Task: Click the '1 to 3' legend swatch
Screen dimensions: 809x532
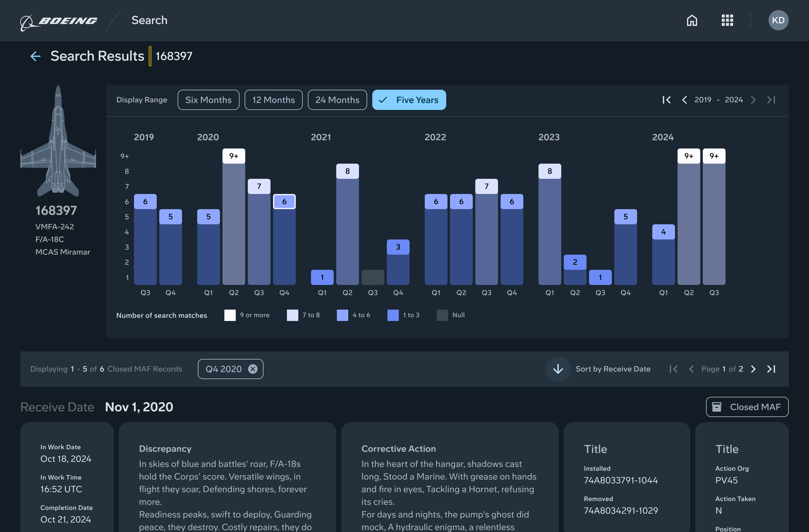Action: pyautogui.click(x=393, y=315)
